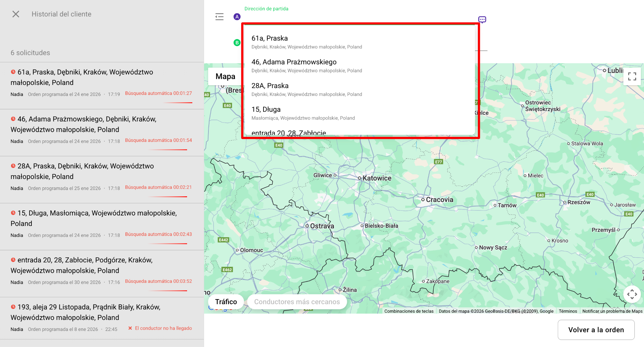Click the purple A departure marker icon
The width and height of the screenshot is (644, 347).
(x=237, y=17)
